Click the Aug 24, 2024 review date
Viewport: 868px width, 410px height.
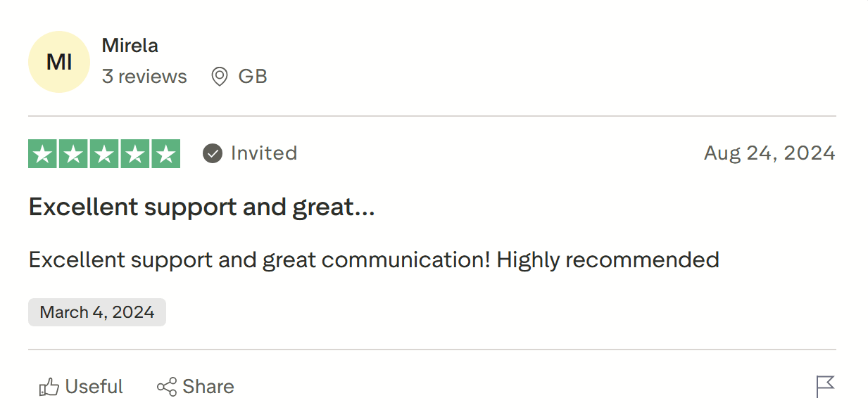pyautogui.click(x=769, y=153)
